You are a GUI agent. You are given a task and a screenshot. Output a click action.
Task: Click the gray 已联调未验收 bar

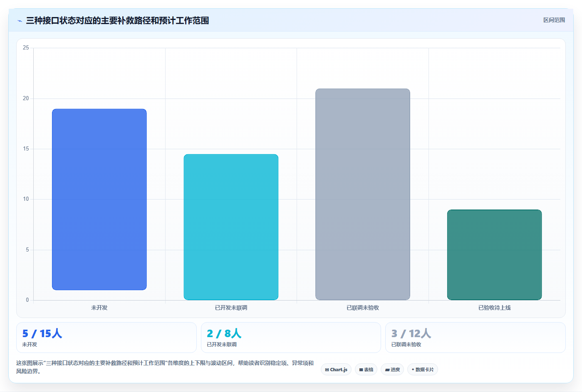(x=363, y=194)
